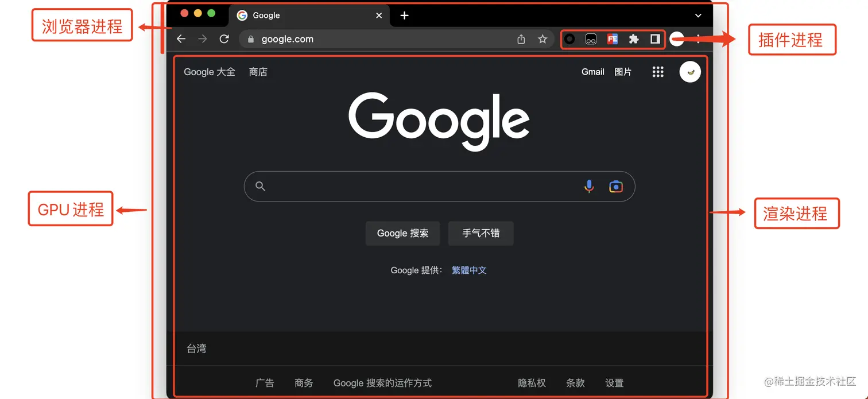Search by image with the camera icon
This screenshot has height=399, width=868.
point(615,187)
